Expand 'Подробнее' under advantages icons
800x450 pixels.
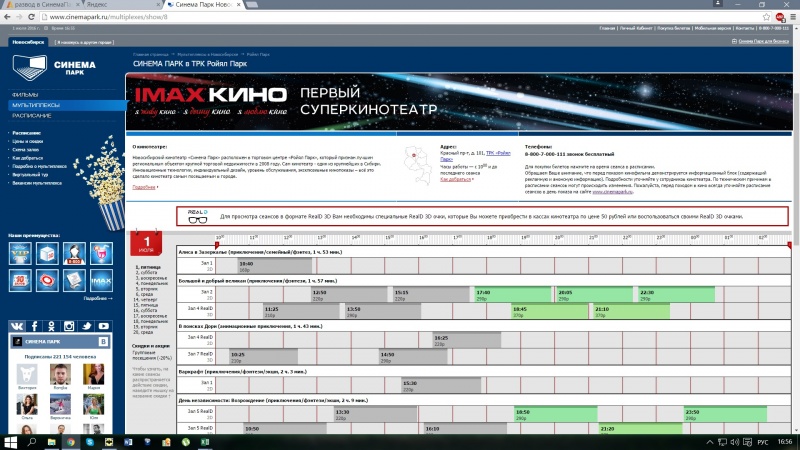(96, 298)
